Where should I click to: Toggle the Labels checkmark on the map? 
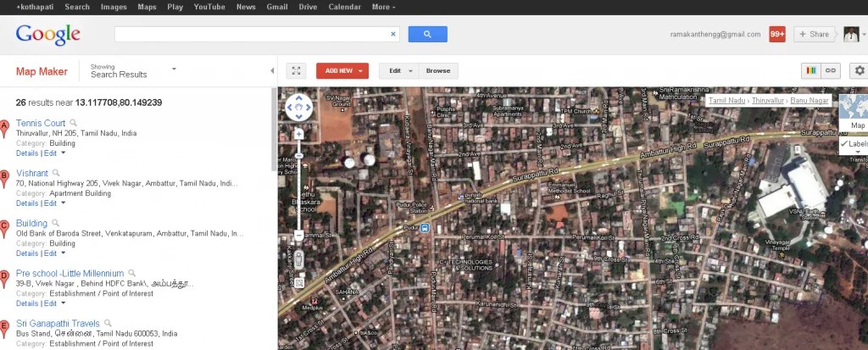pos(844,144)
